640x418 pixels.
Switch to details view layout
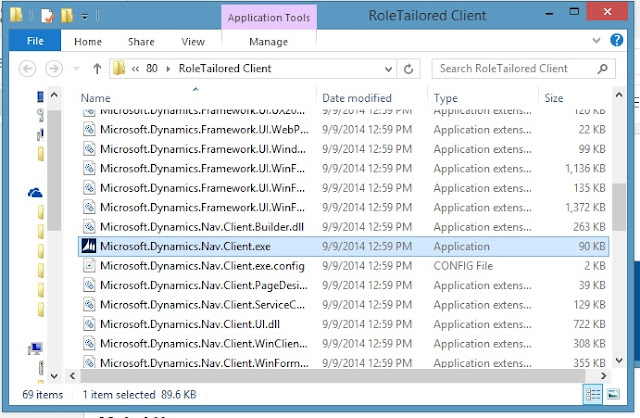[x=593, y=394]
